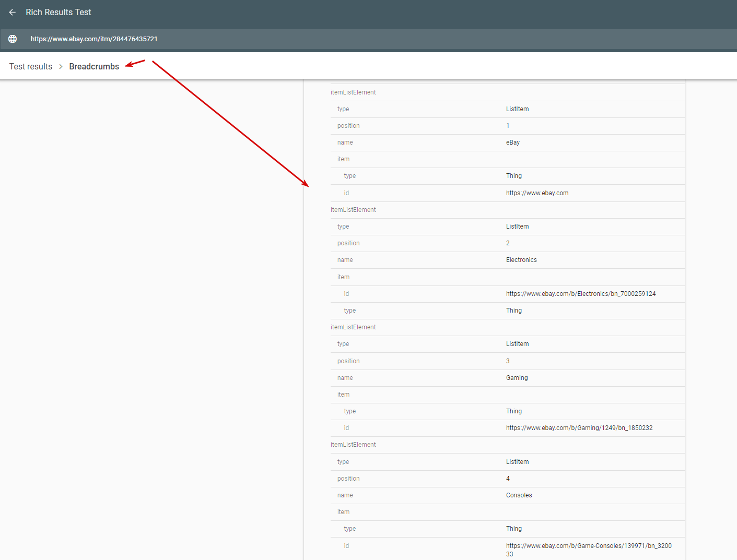Click the globe icon beside the URL
The image size is (737, 560).
pos(12,39)
